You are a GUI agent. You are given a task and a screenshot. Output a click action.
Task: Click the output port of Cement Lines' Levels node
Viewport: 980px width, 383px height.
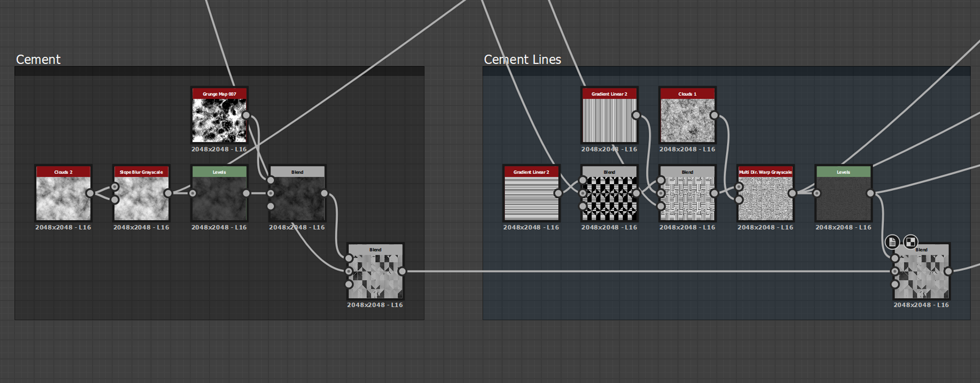point(870,194)
